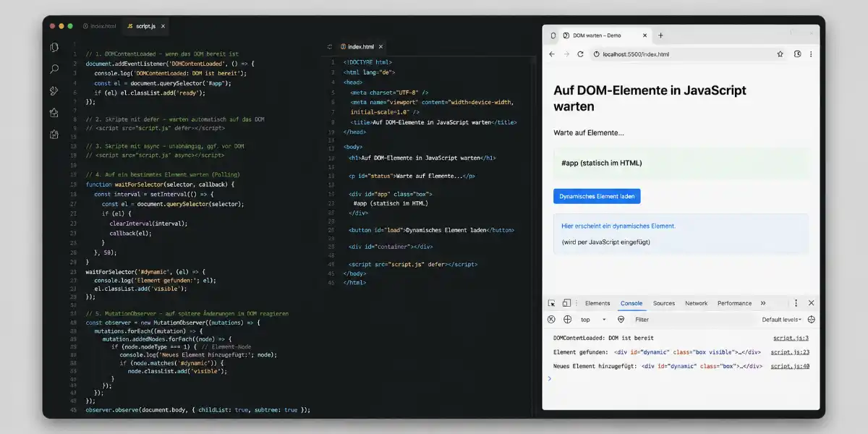This screenshot has width=868, height=434.
Task: Open the Run and Debug sidebar icon
Action: pyautogui.click(x=54, y=112)
